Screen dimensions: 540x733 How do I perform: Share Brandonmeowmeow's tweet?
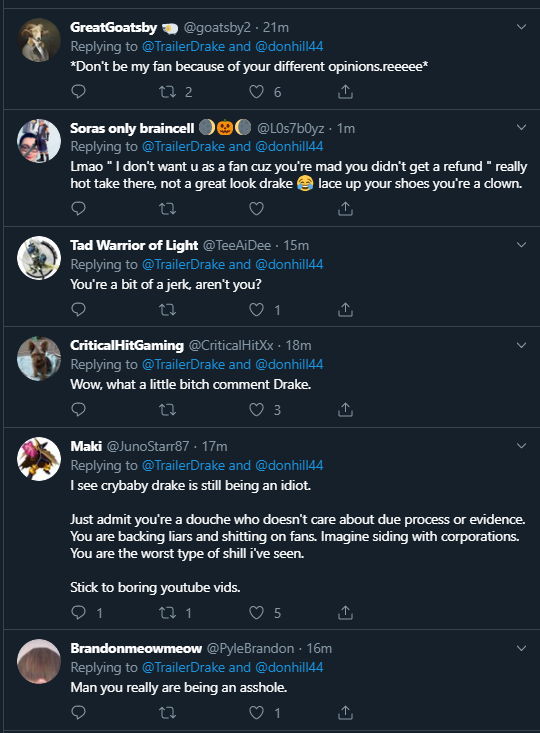345,712
